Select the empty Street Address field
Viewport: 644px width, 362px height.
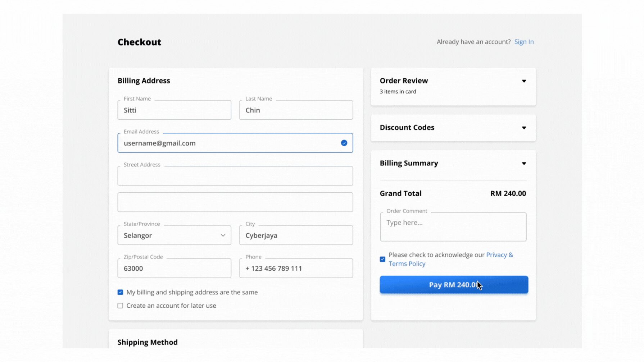(235, 176)
